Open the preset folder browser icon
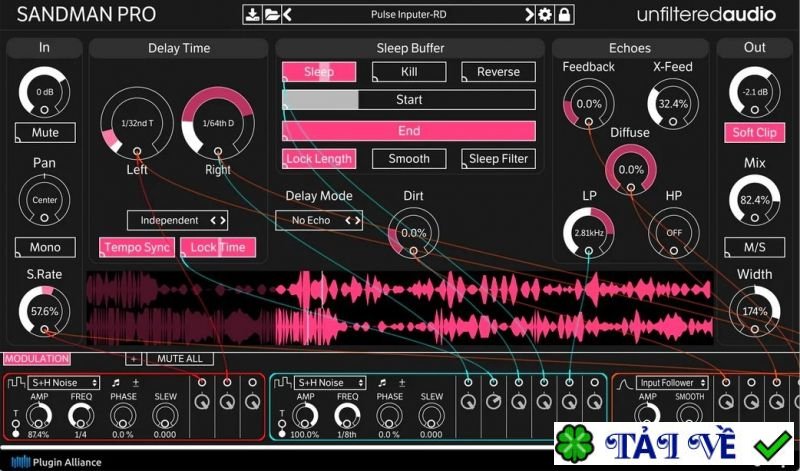 pyautogui.click(x=271, y=14)
